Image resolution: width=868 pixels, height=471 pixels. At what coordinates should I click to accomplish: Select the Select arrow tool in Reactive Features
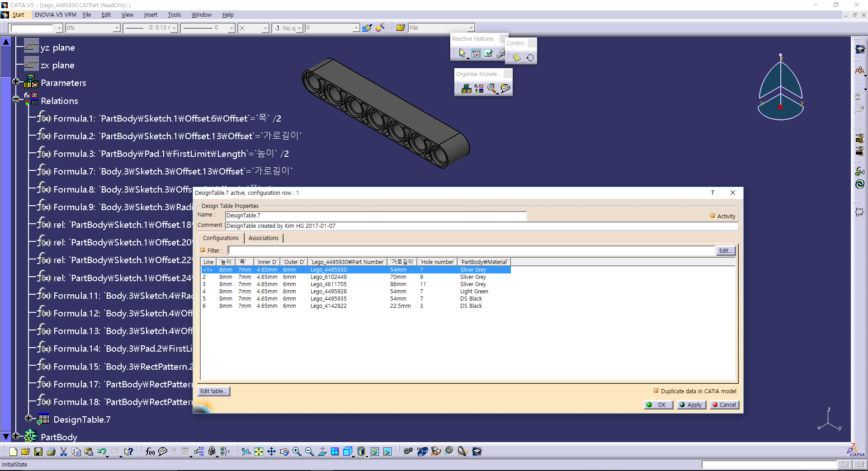pyautogui.click(x=462, y=54)
